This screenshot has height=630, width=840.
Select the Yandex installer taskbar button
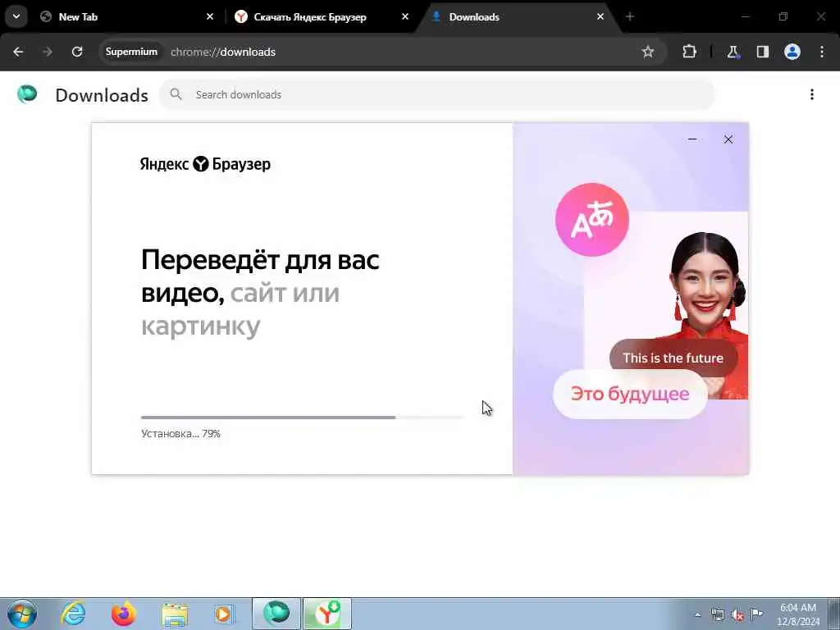[x=327, y=614]
